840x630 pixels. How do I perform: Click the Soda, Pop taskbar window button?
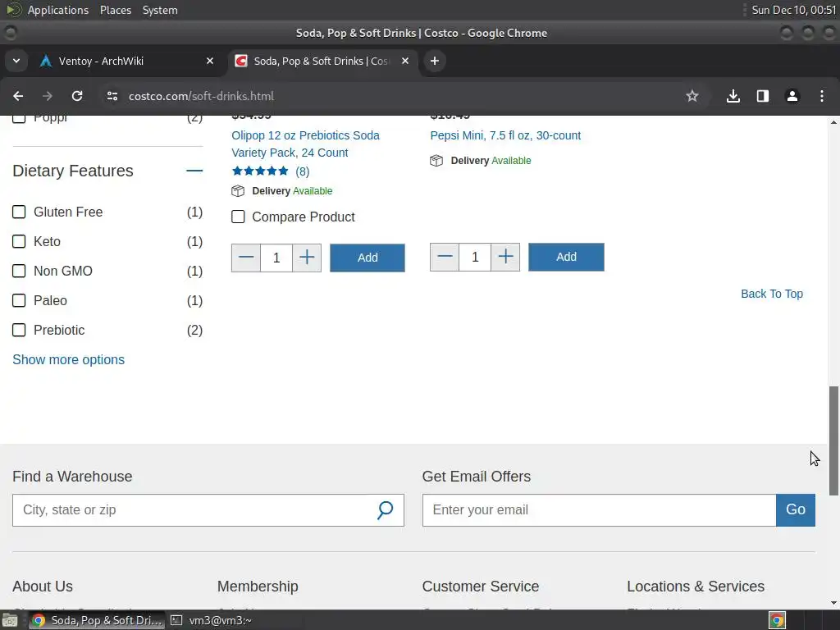(x=97, y=620)
